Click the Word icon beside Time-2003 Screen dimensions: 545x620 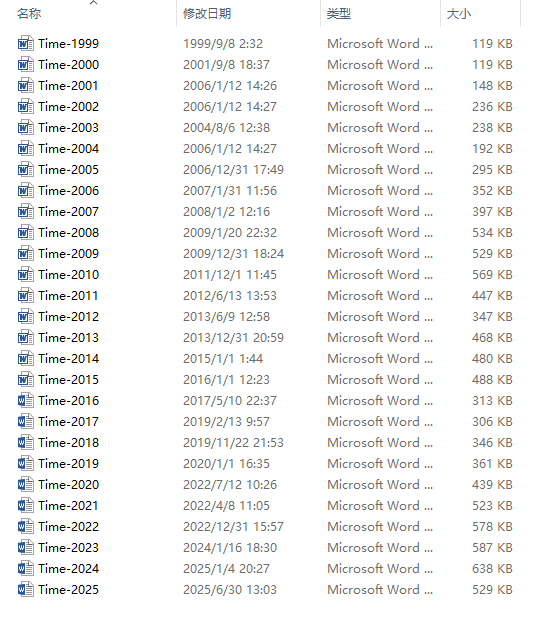coord(25,128)
